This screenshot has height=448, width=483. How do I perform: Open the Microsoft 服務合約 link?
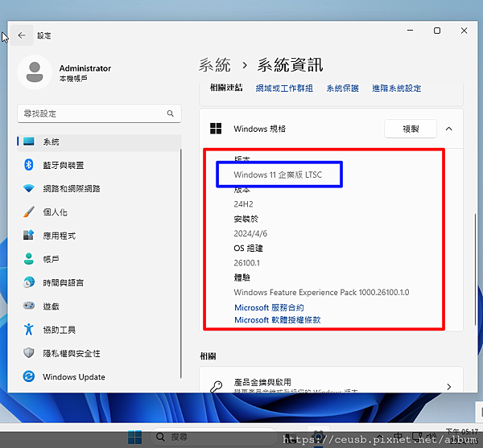[x=269, y=307]
